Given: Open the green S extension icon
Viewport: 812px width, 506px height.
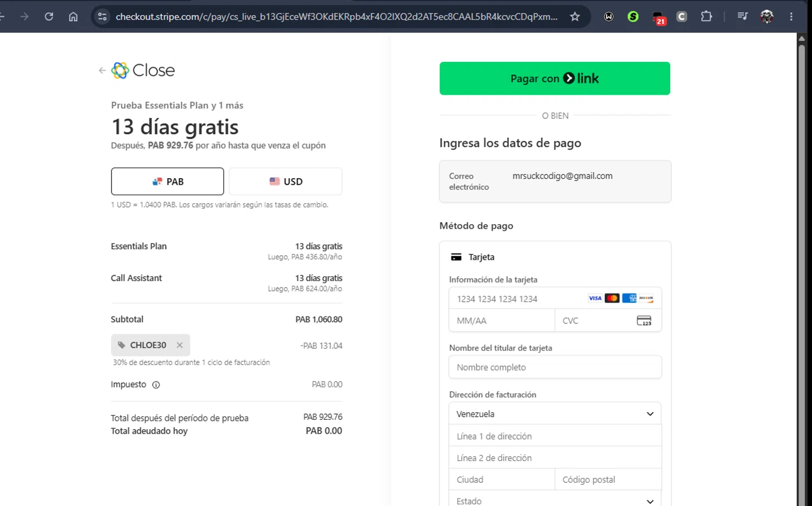Looking at the screenshot, I should [633, 17].
